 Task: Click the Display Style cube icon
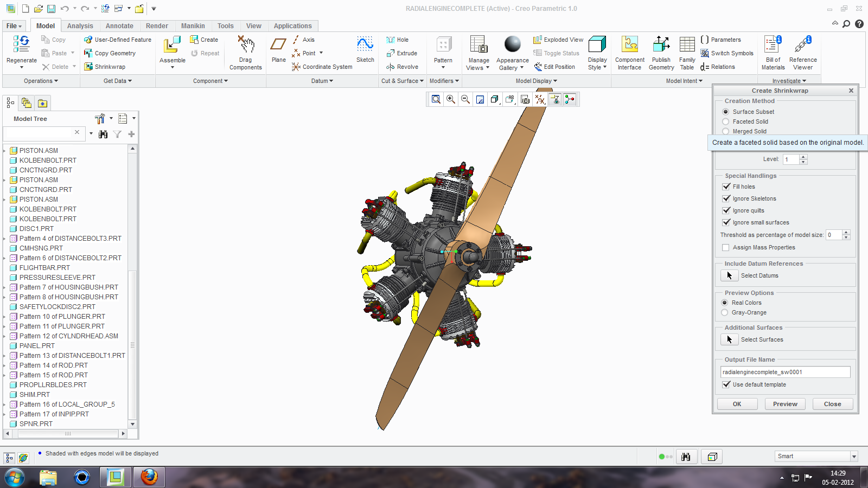click(x=597, y=44)
